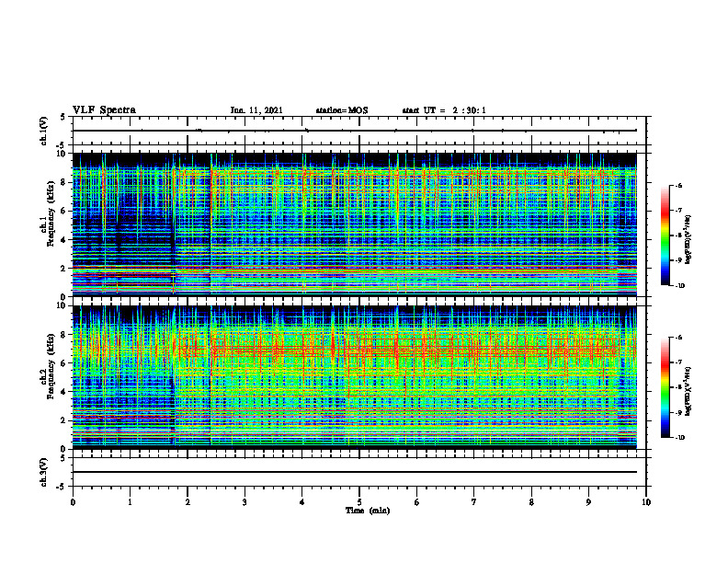
Task: Click the "6" kHz tick on ch.2 frequency axis
Action: [63, 363]
